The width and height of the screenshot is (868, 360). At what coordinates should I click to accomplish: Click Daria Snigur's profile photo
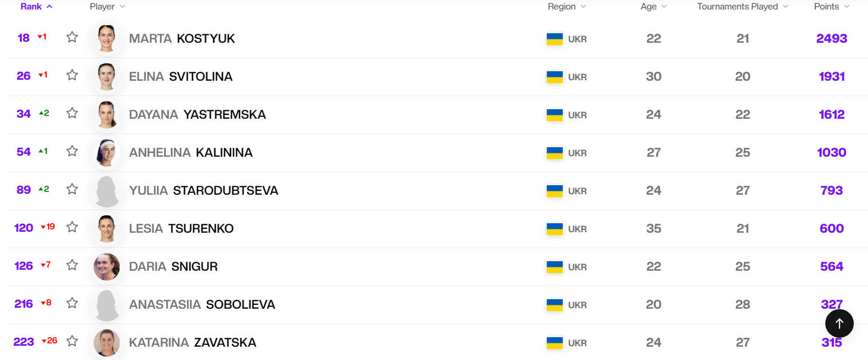click(x=107, y=266)
